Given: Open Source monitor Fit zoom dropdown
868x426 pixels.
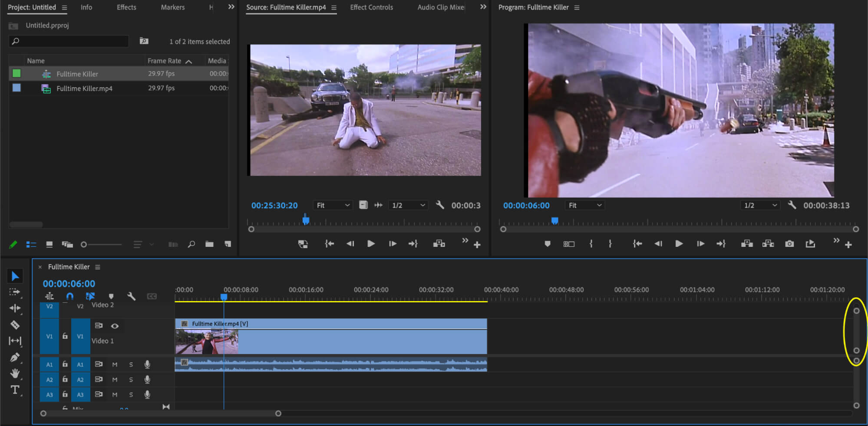Looking at the screenshot, I should point(333,205).
